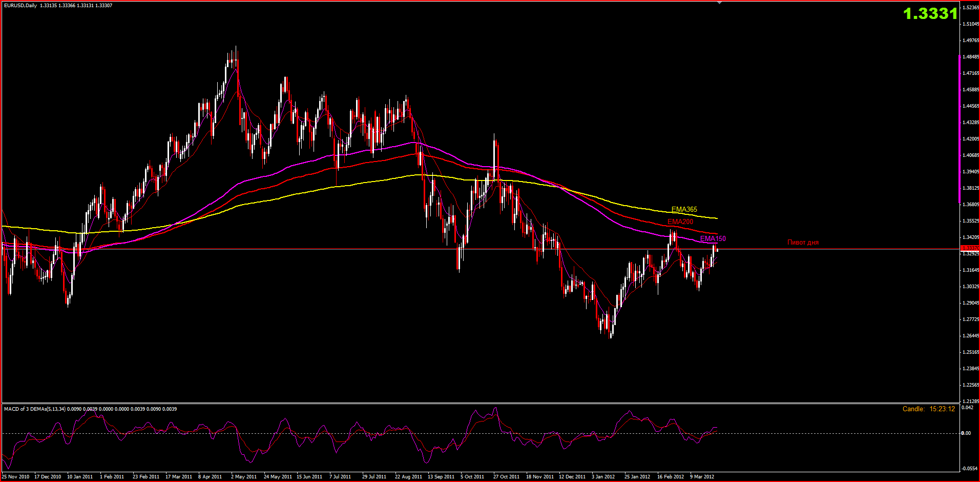Screen dimensions: 980x482
Task: Click the 9 Mar 2012 date on time axis
Action: 702,477
